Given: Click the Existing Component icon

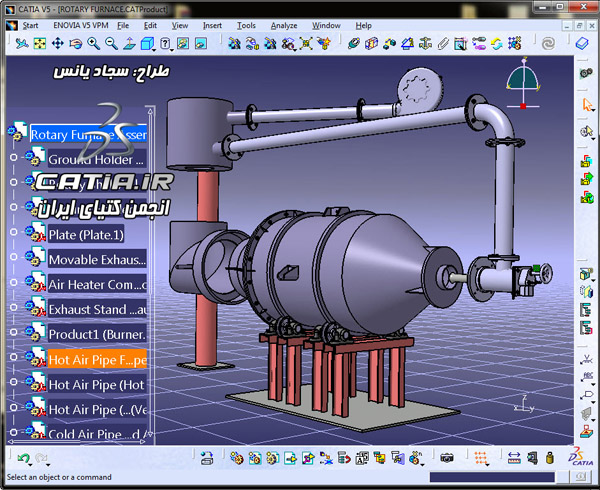Looking at the screenshot, I should [x=290, y=457].
